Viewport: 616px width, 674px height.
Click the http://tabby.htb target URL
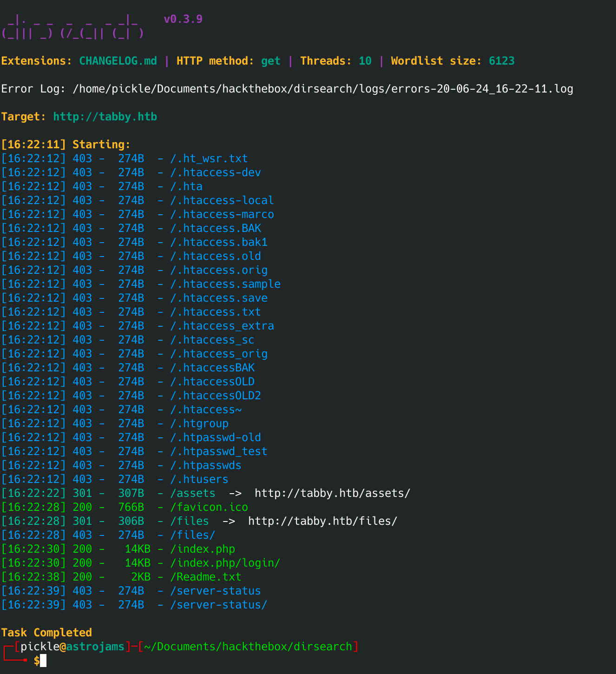coord(105,117)
